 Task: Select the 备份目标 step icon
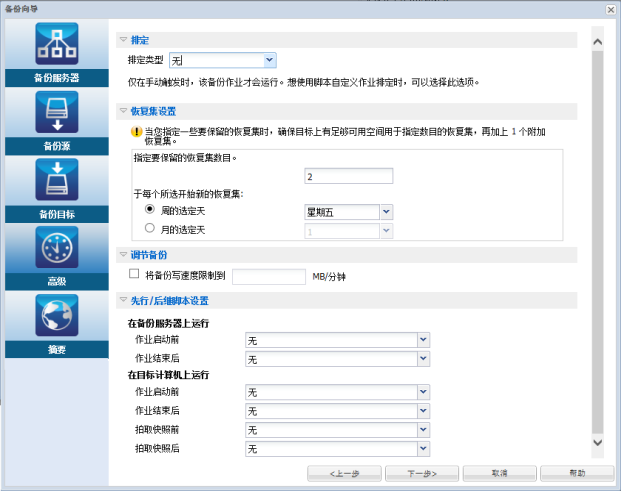point(57,181)
